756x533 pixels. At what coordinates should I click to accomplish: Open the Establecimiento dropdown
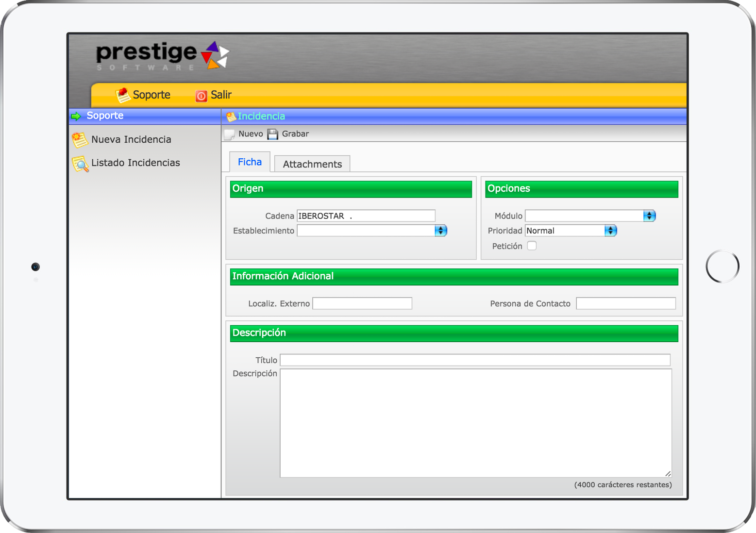tap(372, 231)
